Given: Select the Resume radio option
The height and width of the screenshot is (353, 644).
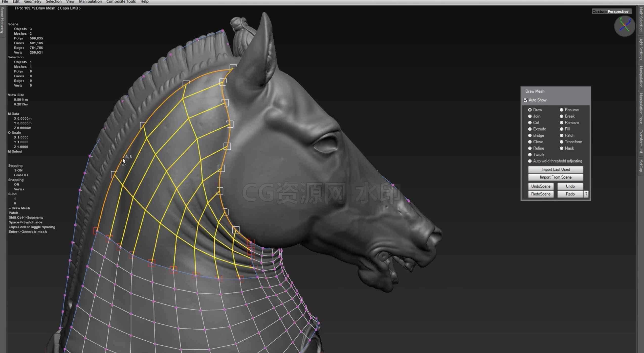Looking at the screenshot, I should [x=561, y=110].
